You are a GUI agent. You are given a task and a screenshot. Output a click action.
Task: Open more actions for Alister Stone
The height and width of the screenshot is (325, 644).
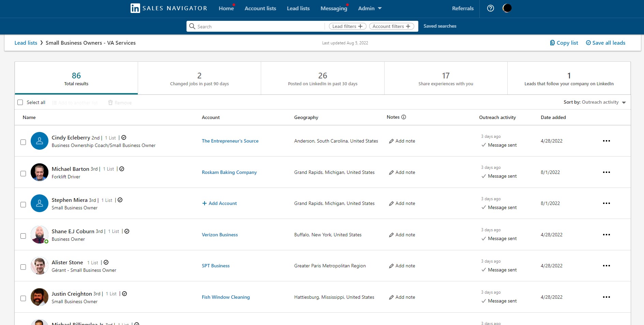pos(606,266)
